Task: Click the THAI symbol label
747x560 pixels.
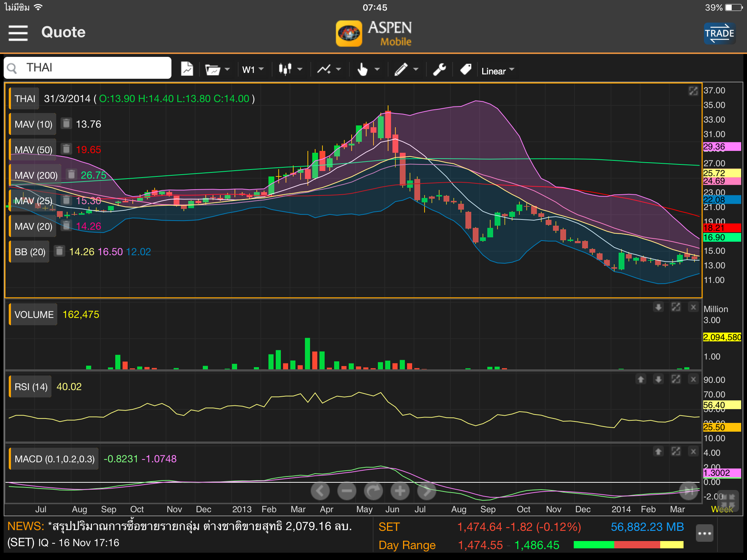Action: pyautogui.click(x=24, y=99)
